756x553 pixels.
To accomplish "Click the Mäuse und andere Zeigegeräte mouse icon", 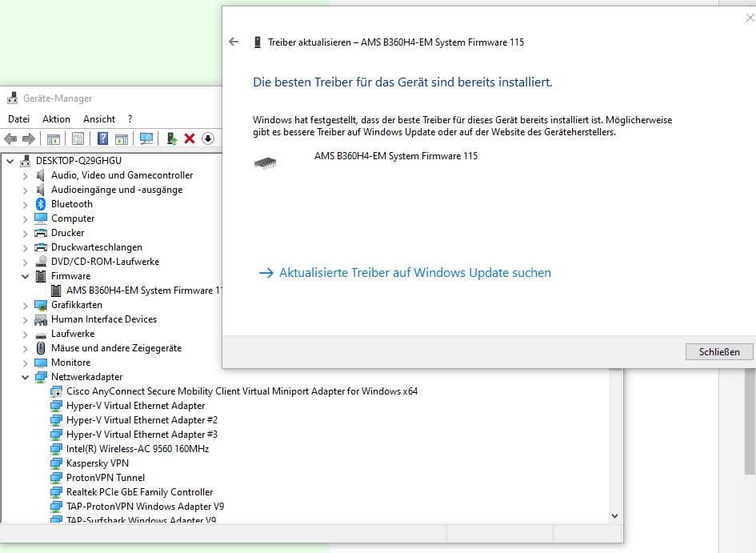I will [x=41, y=348].
